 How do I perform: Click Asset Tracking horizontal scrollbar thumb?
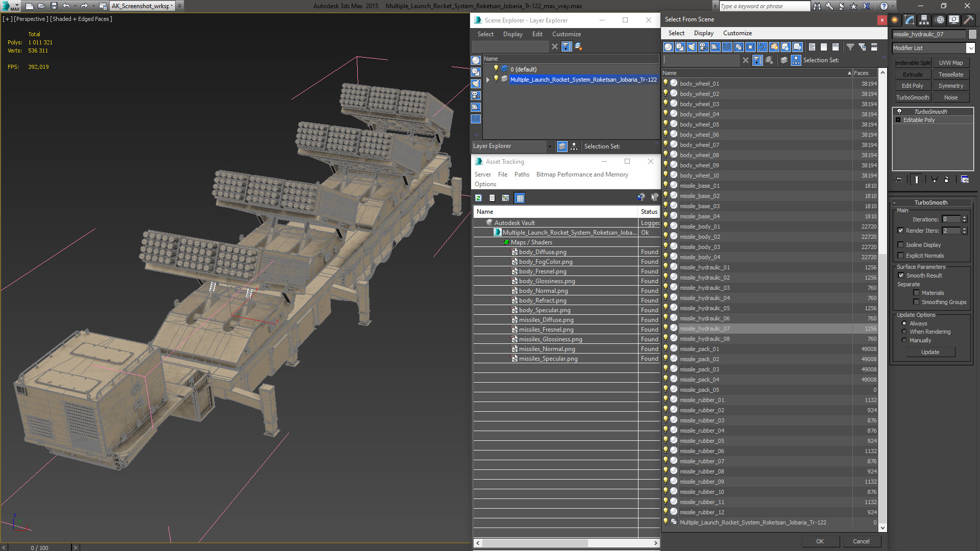click(x=535, y=543)
